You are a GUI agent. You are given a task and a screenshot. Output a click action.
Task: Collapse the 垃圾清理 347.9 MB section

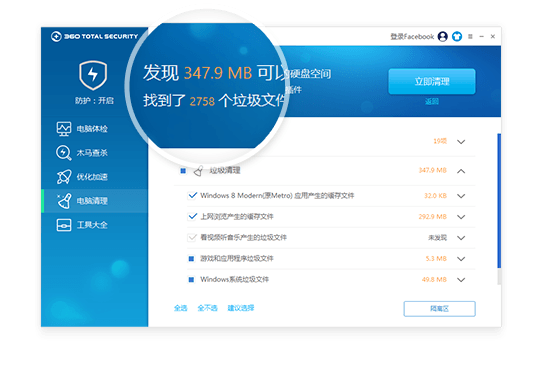point(461,171)
